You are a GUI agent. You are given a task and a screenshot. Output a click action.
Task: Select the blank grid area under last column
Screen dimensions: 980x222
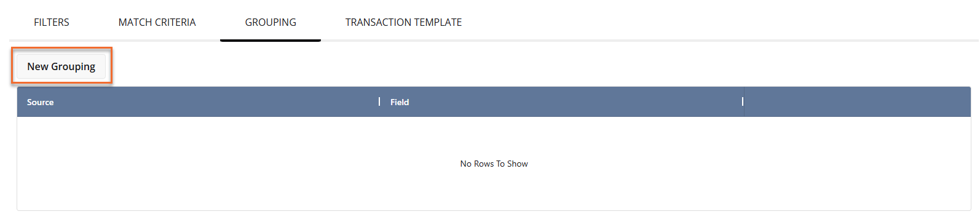pos(857,164)
